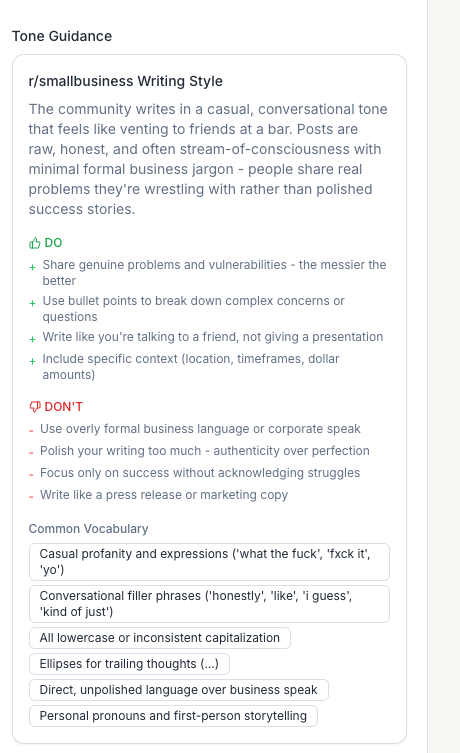Select the 'Personal pronouns and first-person storytelling' chip
This screenshot has width=460, height=753.
[x=173, y=716]
